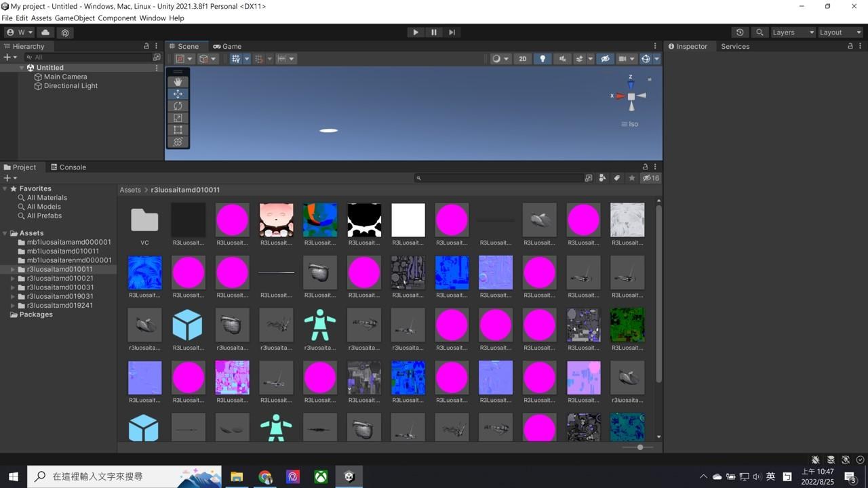Mute scene audio
The height and width of the screenshot is (488, 868).
[x=562, y=58]
